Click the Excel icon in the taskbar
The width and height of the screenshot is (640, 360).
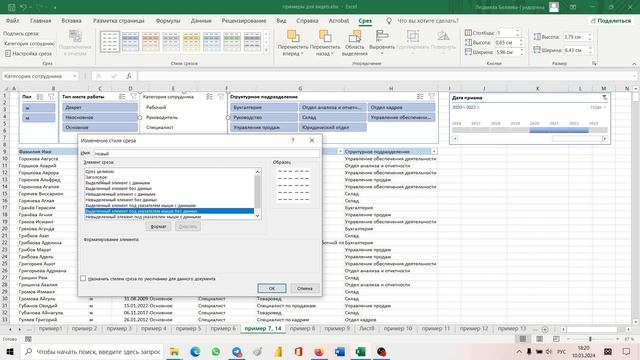coord(360,351)
